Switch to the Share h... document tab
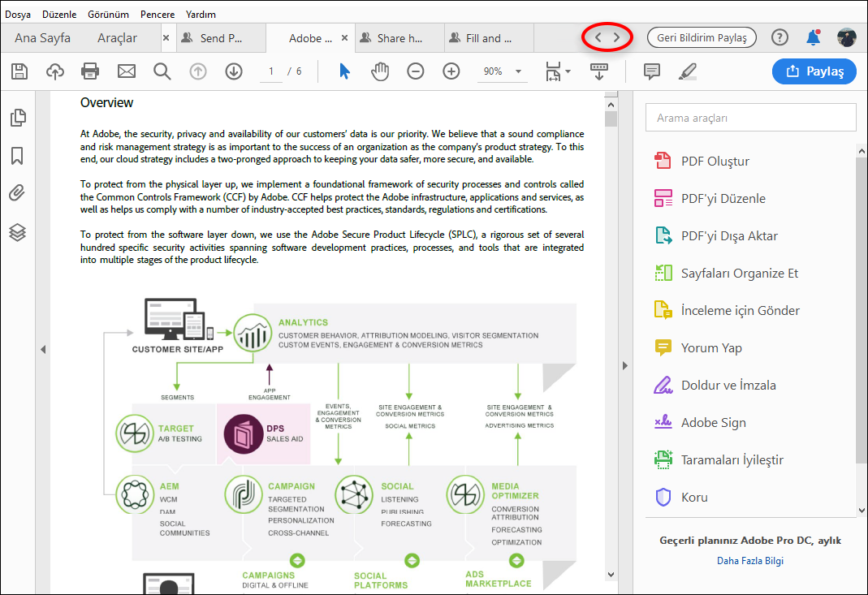Image resolution: width=868 pixels, height=595 pixels. [x=399, y=38]
